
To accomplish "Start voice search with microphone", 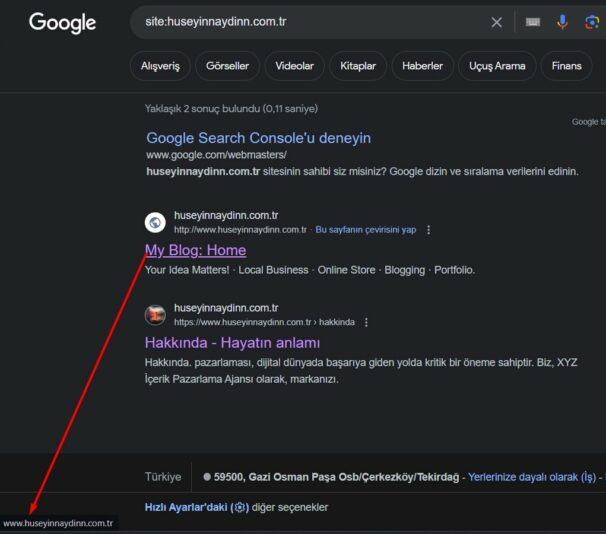I will pos(563,22).
